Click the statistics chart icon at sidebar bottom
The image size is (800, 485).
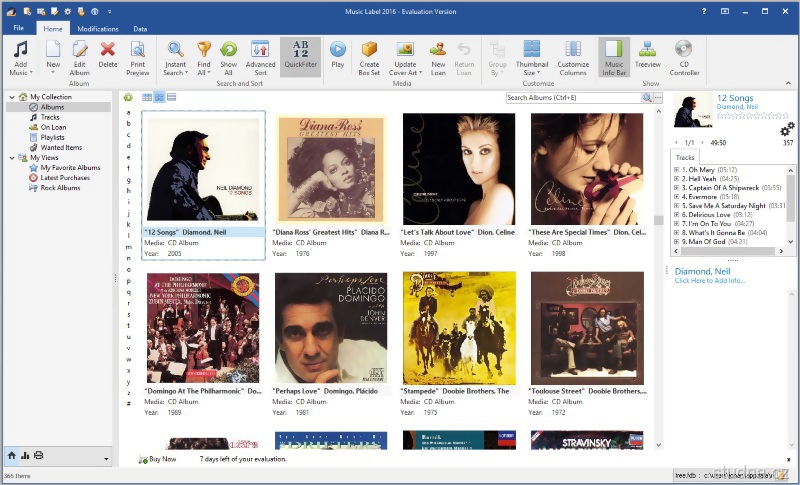click(x=25, y=455)
